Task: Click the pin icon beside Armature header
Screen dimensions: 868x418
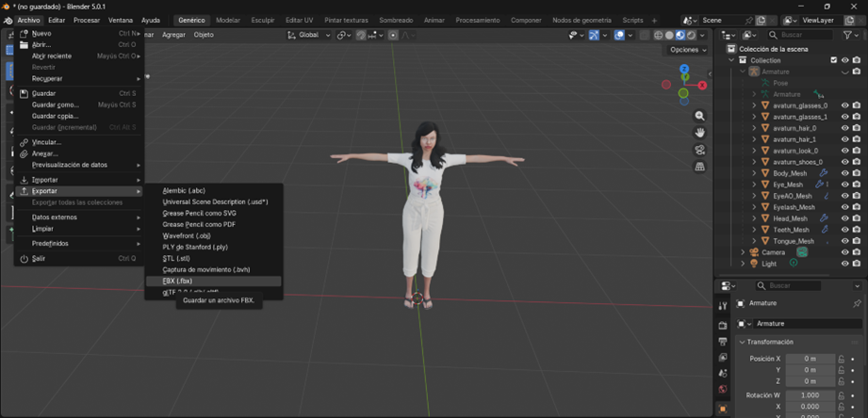Action: click(x=857, y=303)
